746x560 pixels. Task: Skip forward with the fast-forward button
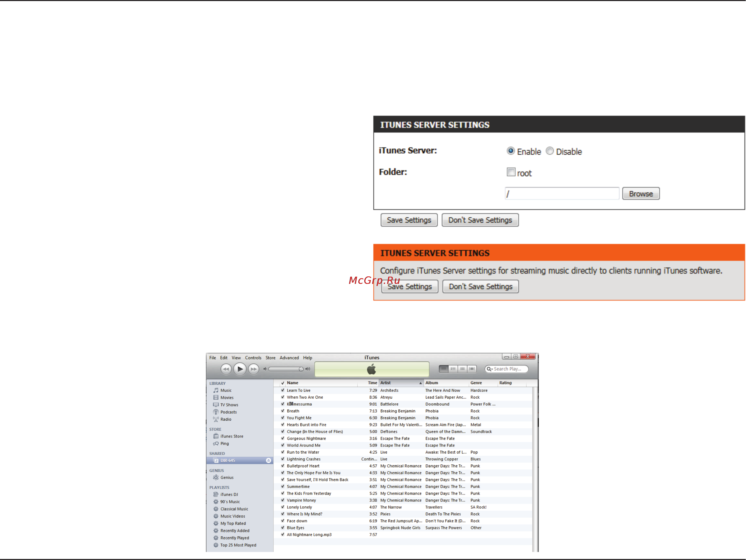coord(253,369)
